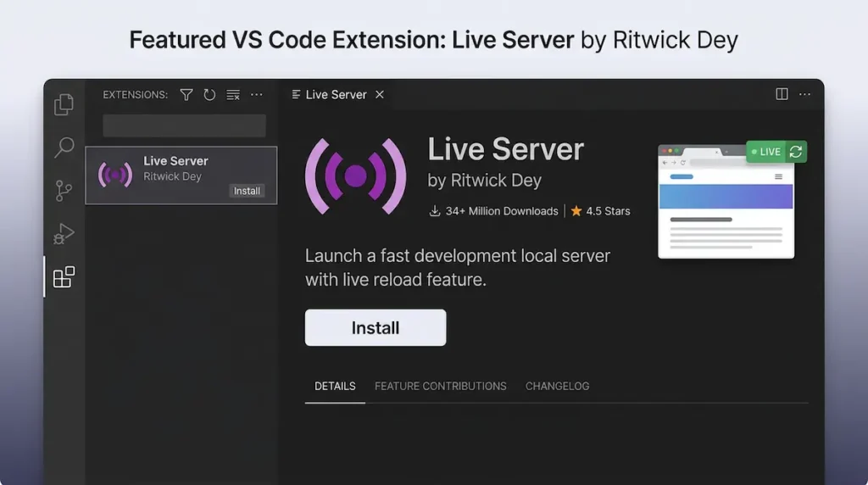Click the large Live Server logo
The width and height of the screenshot is (868, 485).
point(355,176)
